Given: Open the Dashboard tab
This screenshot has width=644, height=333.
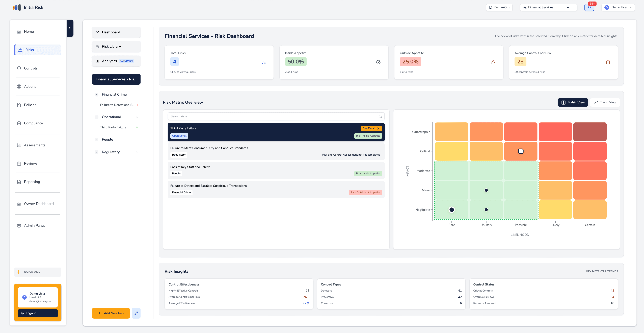Looking at the screenshot, I should [116, 32].
